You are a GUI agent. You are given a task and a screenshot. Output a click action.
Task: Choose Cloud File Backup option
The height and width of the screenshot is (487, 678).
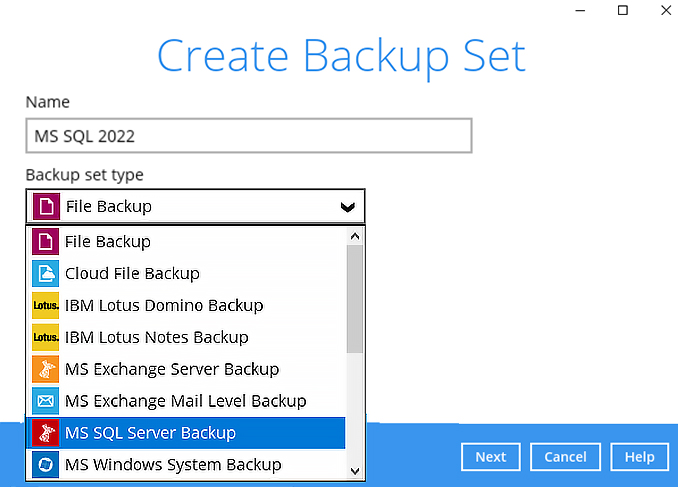[x=186, y=273]
